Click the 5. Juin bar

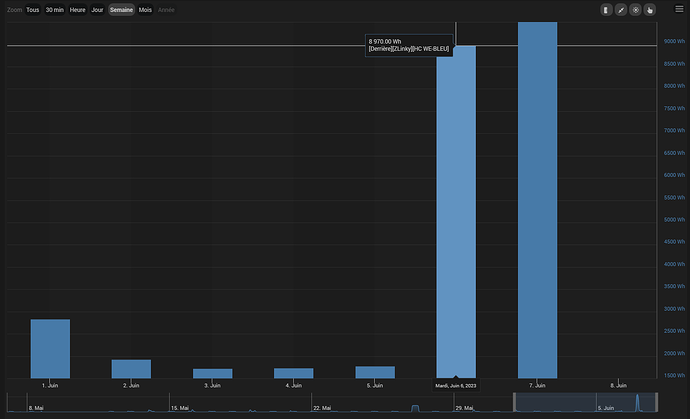tap(375, 372)
